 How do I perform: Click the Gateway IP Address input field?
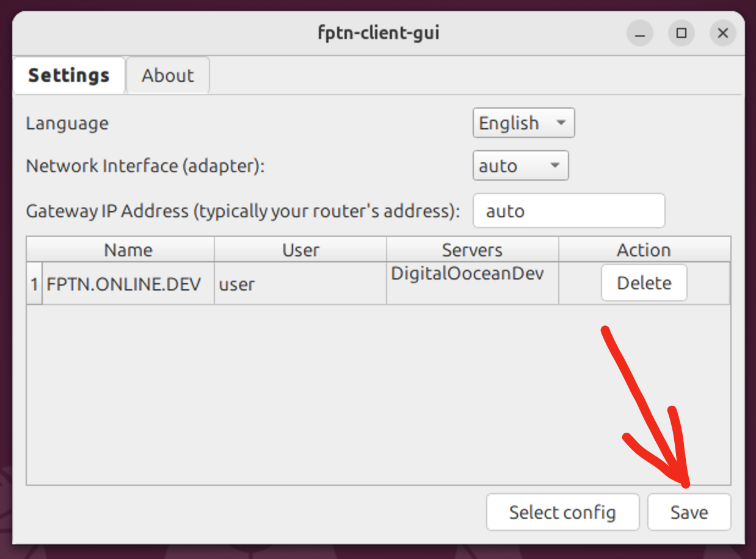[569, 211]
